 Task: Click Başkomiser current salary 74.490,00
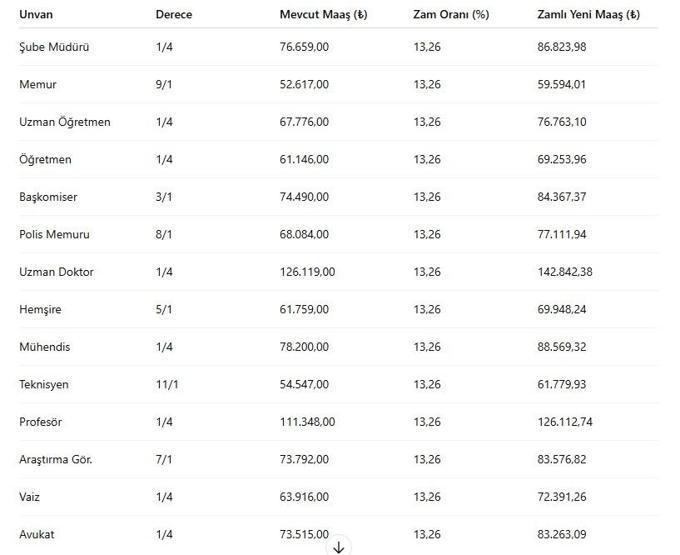[x=304, y=197]
